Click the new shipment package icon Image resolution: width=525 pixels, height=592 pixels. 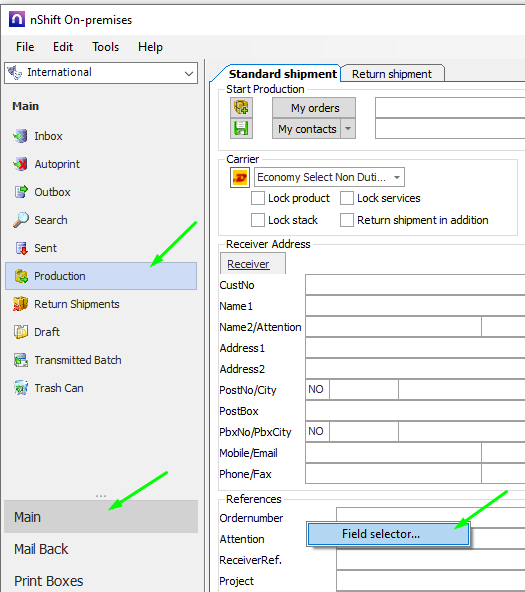[x=241, y=108]
